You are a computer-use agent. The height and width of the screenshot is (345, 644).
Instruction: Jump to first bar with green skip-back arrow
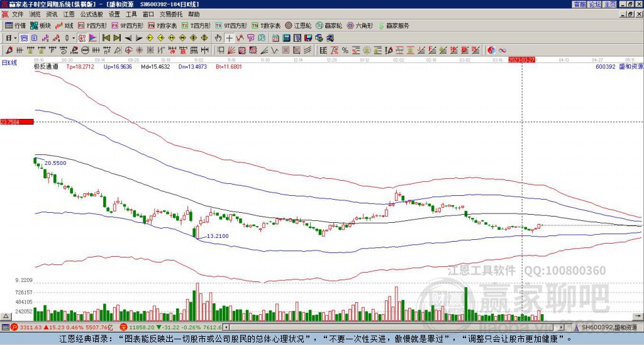coord(106,38)
